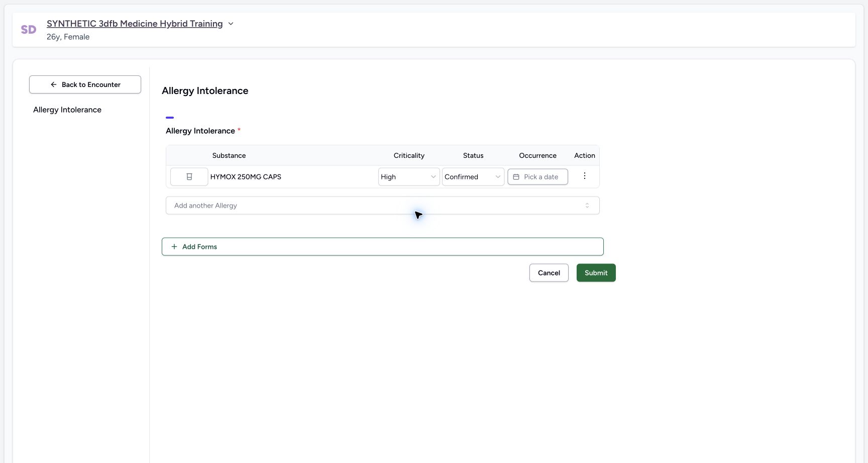Click the HYMOX 250MG CAPS substance text
The width and height of the screenshot is (868, 463).
pyautogui.click(x=246, y=177)
